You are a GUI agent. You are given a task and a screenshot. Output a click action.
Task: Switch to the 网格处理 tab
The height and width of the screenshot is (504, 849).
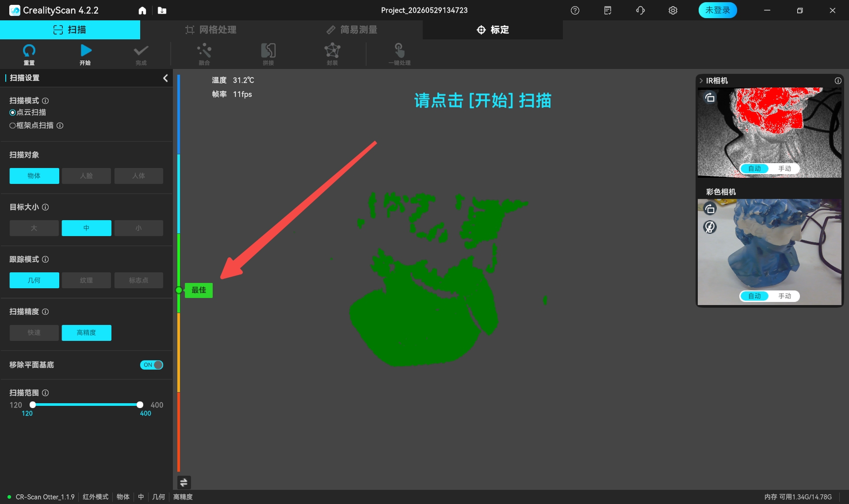click(x=210, y=30)
